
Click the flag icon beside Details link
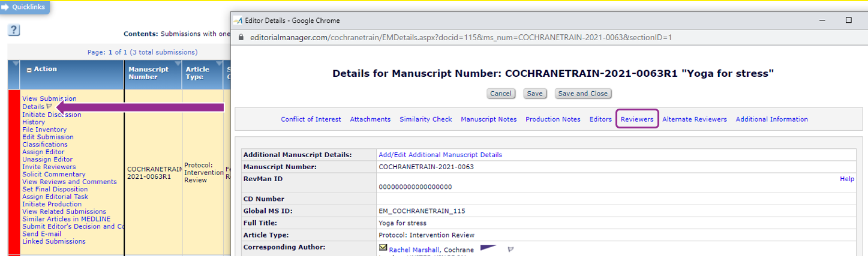(49, 106)
